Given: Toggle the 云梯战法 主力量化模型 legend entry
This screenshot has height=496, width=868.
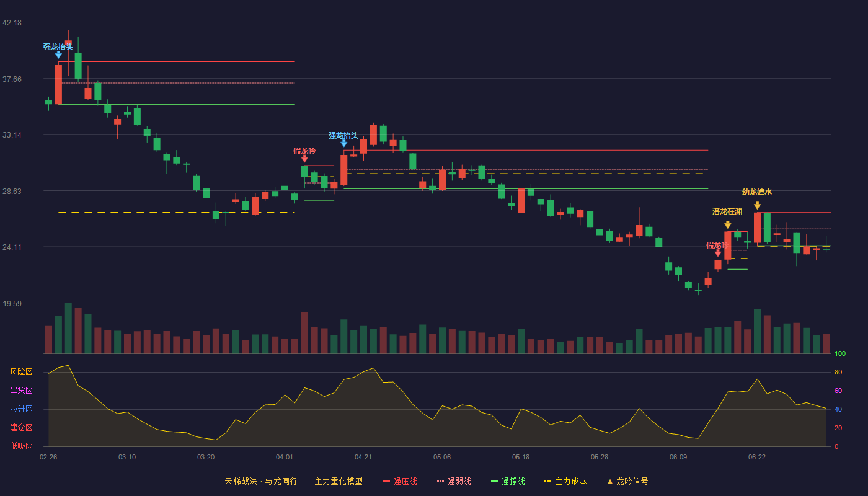Looking at the screenshot, I should coord(294,481).
